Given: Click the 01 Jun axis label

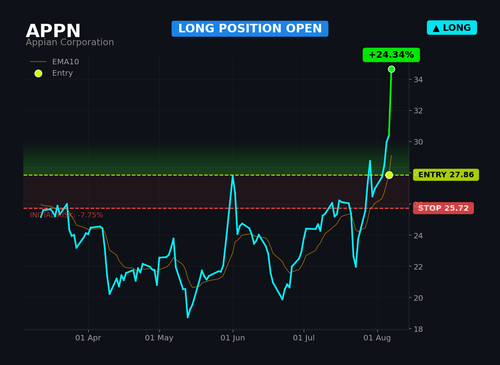Looking at the screenshot, I should [x=233, y=338].
